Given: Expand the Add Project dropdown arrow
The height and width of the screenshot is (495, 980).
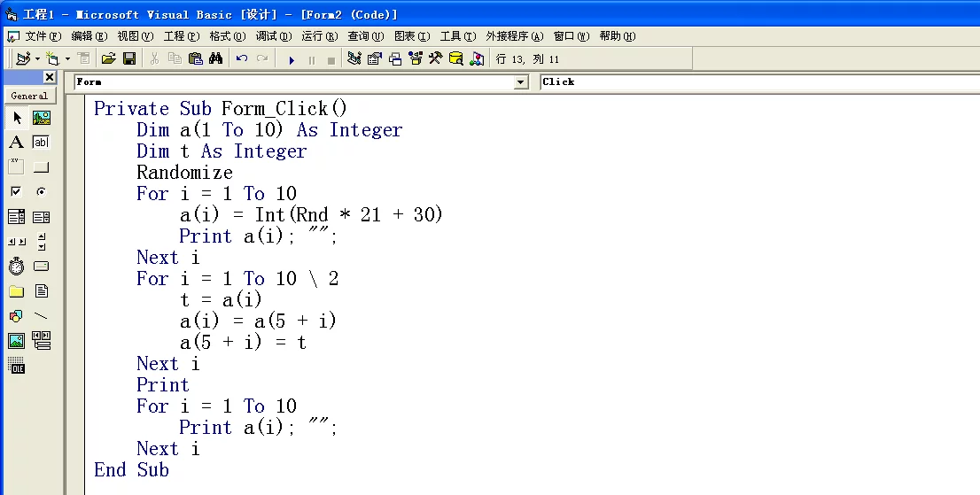Looking at the screenshot, I should [x=37, y=58].
